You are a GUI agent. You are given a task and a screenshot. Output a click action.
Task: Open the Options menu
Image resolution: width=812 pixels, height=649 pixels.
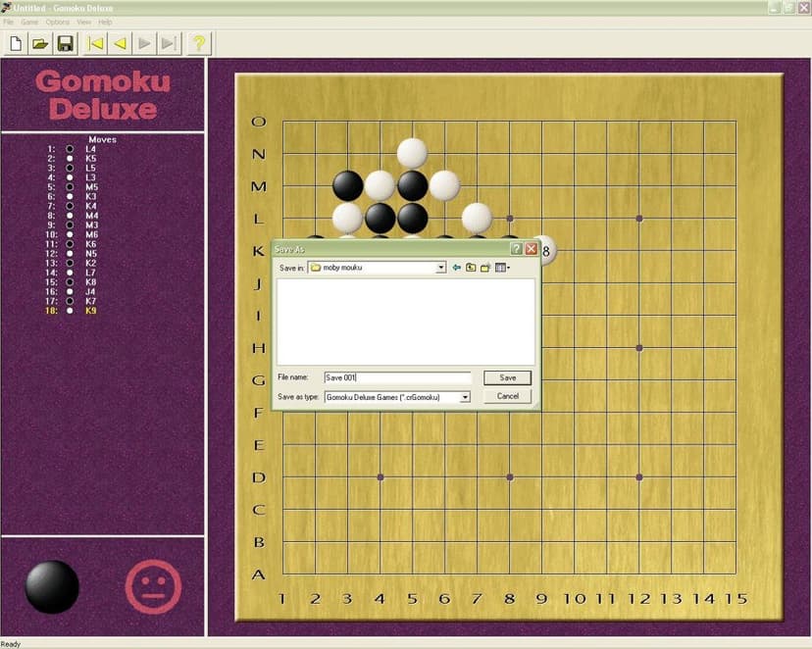58,23
